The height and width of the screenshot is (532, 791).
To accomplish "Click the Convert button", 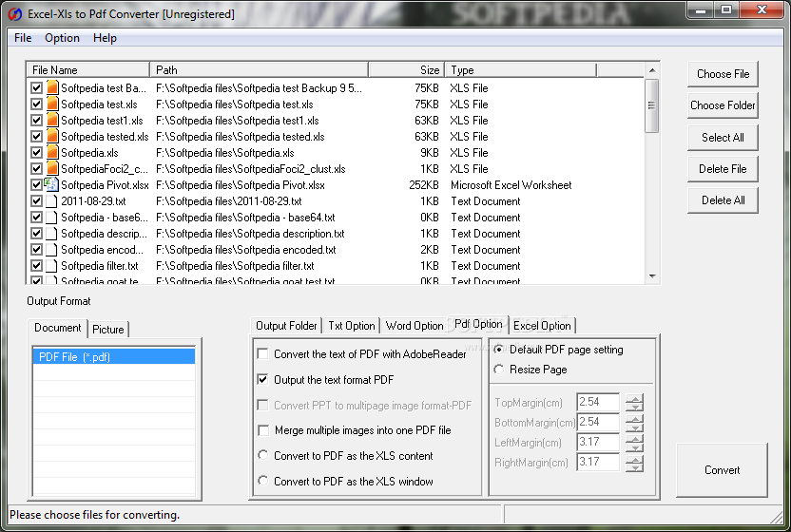I will click(722, 470).
